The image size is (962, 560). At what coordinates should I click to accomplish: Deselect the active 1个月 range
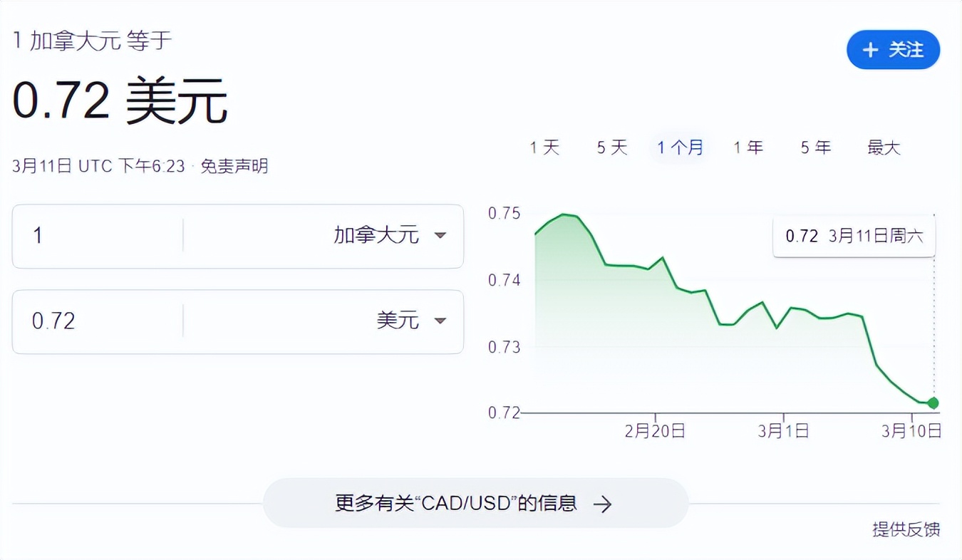click(x=678, y=147)
